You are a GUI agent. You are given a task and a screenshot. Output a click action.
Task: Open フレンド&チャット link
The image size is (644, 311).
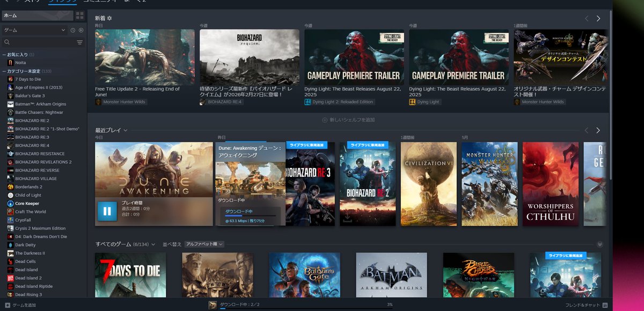[586, 305]
